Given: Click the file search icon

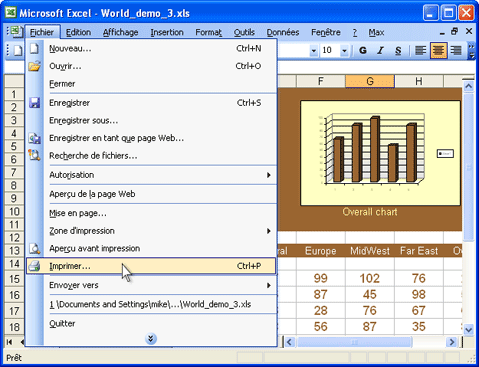Looking at the screenshot, I should pos(34,155).
